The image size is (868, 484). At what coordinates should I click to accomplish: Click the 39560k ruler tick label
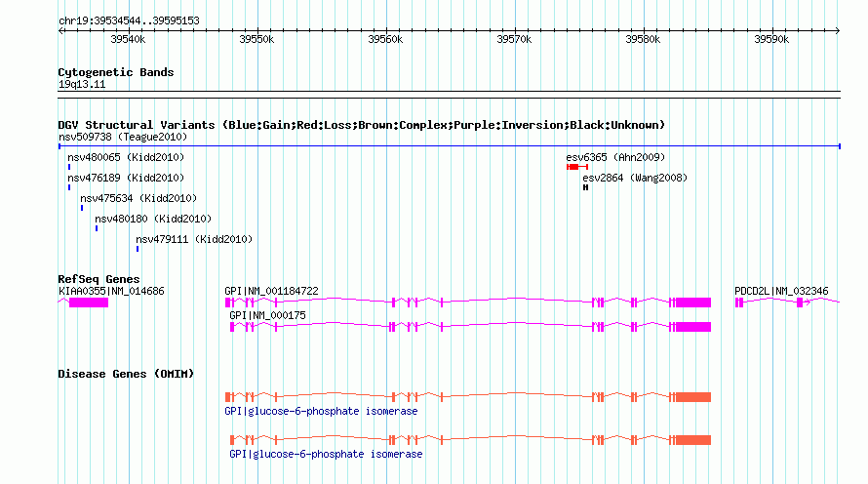385,39
